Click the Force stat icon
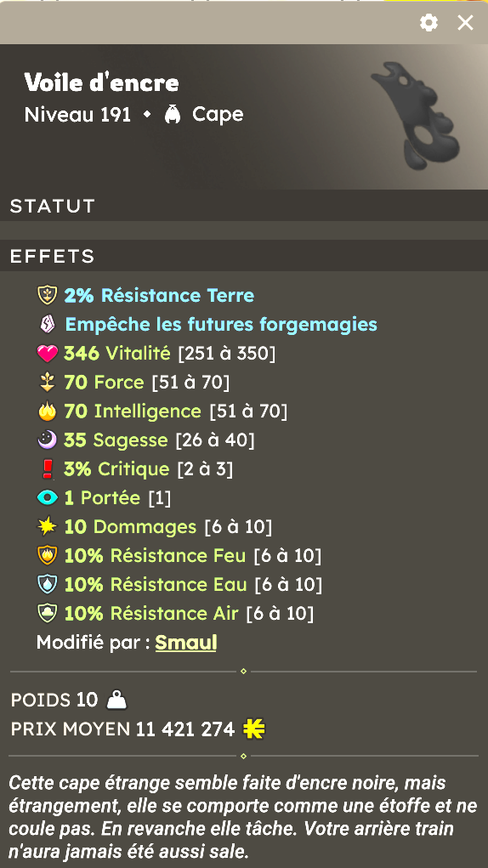This screenshot has width=488, height=868. [47, 383]
